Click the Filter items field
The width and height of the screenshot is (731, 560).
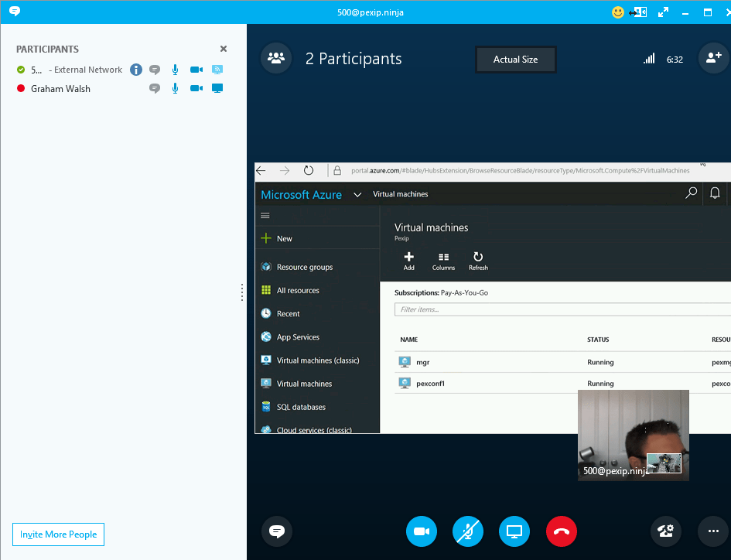[562, 309]
